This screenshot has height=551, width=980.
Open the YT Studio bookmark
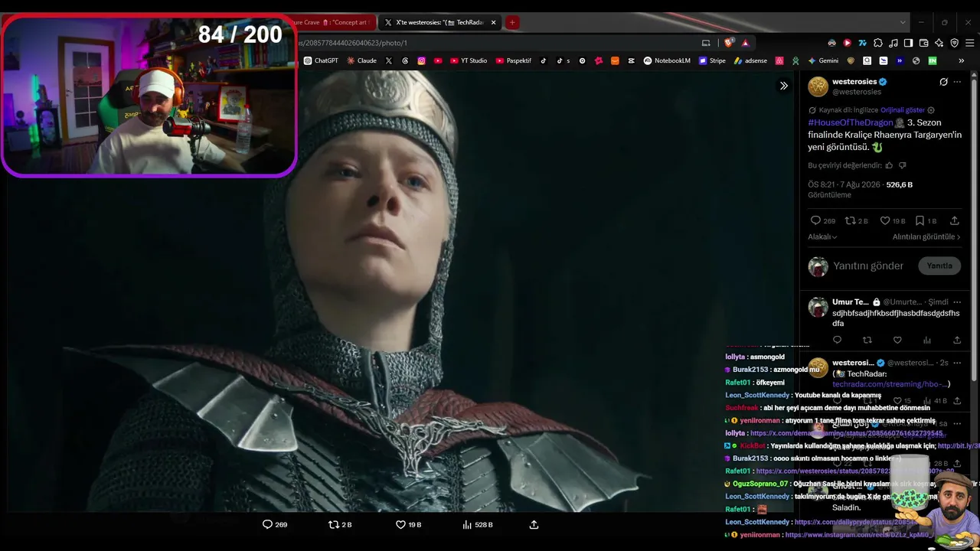[x=469, y=60]
